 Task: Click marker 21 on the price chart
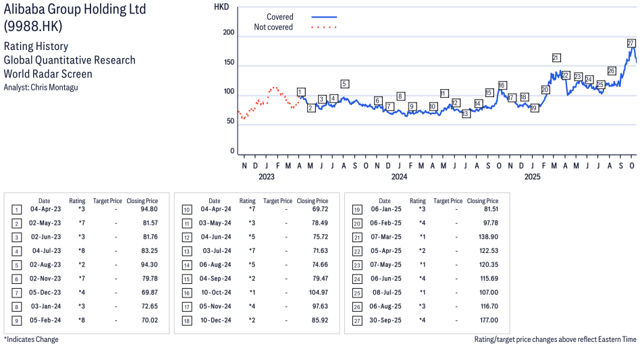coord(556,58)
